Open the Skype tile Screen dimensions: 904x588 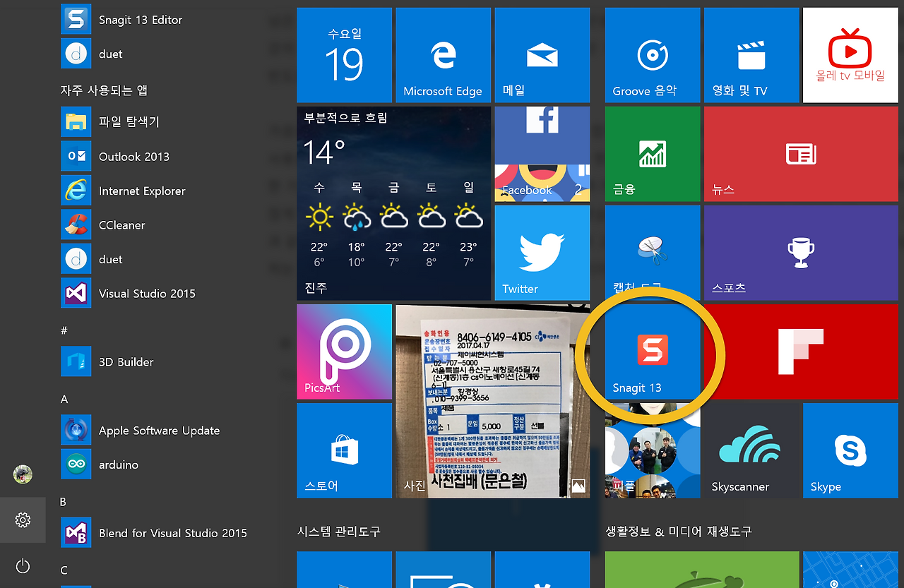850,450
